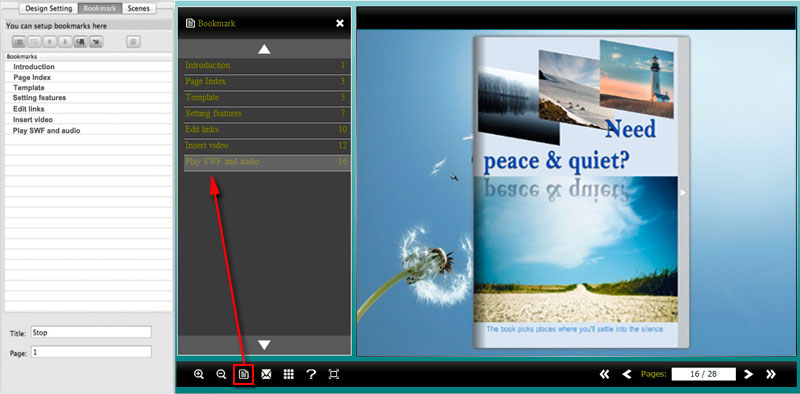
Task: Click the delete bookmark trash icon
Action: [133, 42]
